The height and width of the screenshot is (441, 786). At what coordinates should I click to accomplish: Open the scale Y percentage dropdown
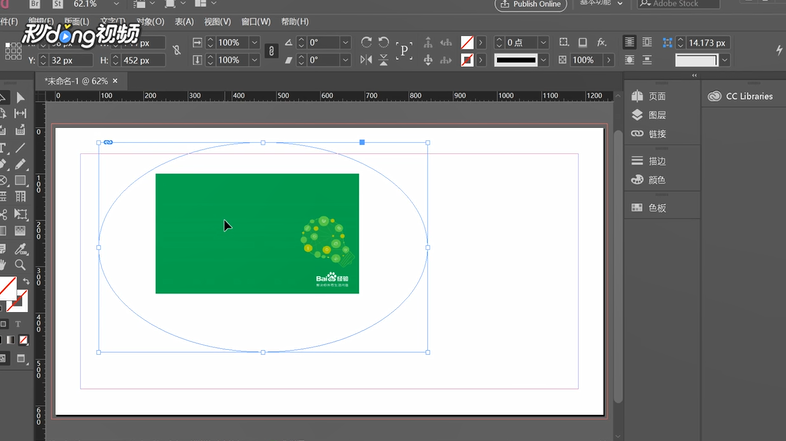pos(255,60)
